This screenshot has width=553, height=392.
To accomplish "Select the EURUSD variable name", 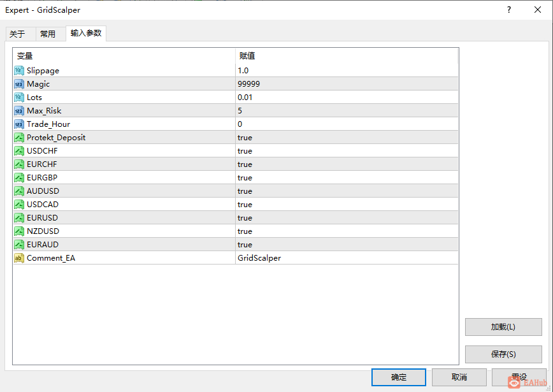I will 42,218.
